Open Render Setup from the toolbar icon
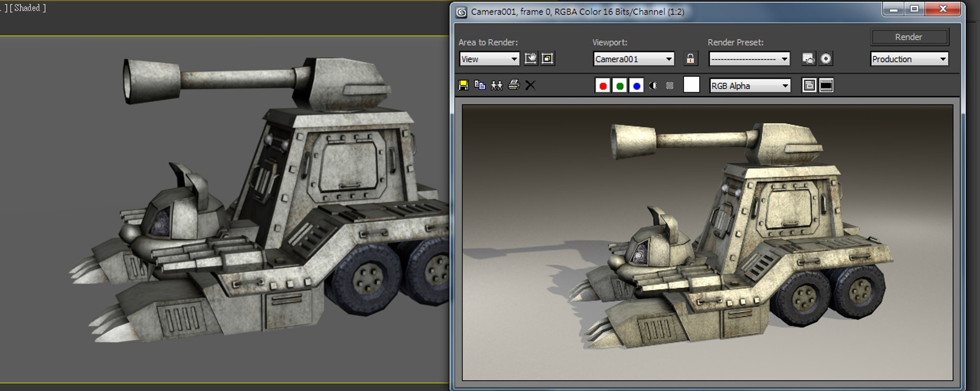This screenshot has width=980, height=391. coord(808,59)
